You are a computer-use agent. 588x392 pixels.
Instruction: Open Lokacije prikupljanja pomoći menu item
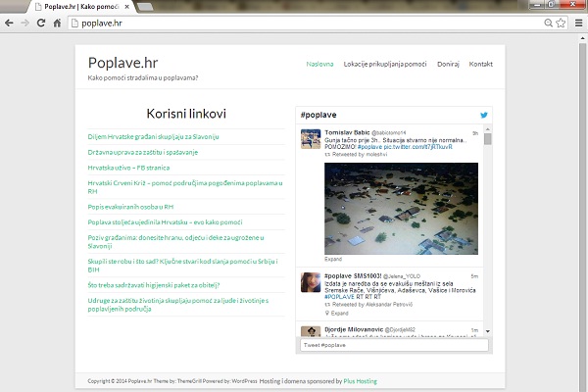coord(385,64)
